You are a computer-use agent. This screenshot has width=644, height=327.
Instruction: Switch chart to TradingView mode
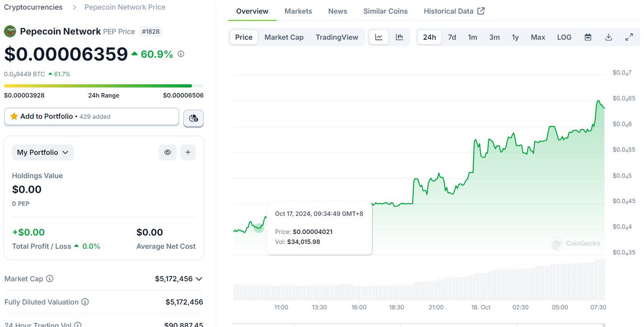(x=337, y=37)
